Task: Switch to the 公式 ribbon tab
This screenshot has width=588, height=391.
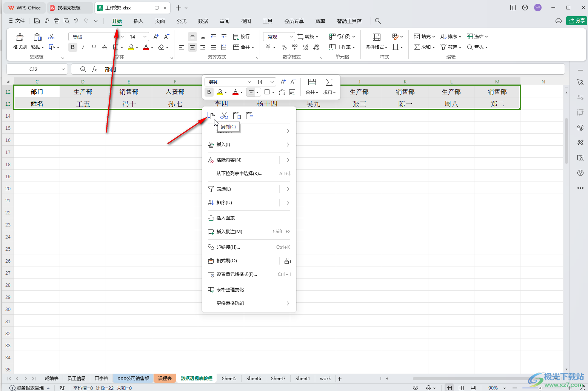Action: 182,21
